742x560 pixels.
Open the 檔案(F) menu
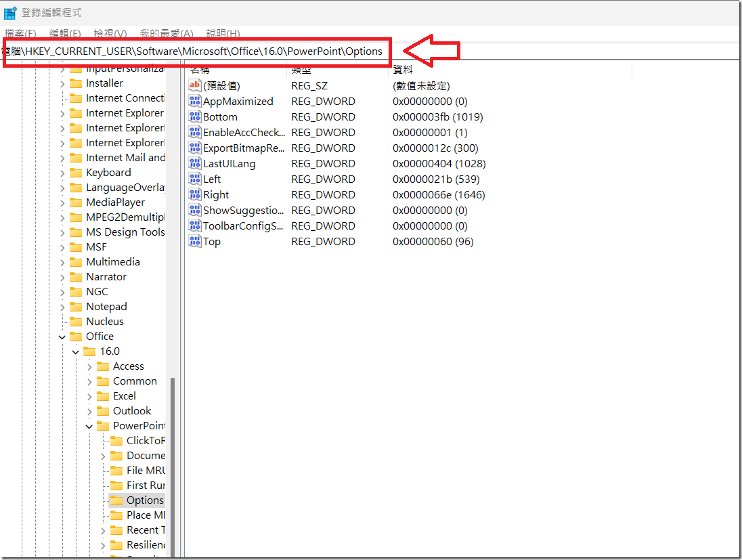[x=20, y=33]
